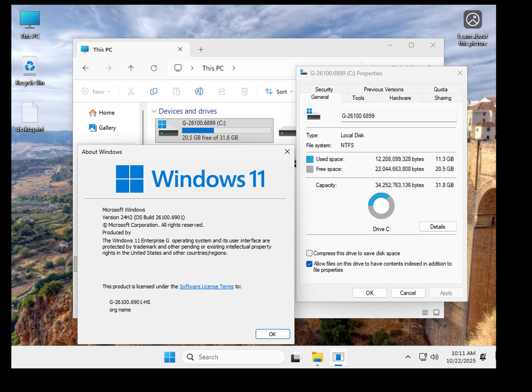Switch to the Tools tab

[358, 98]
